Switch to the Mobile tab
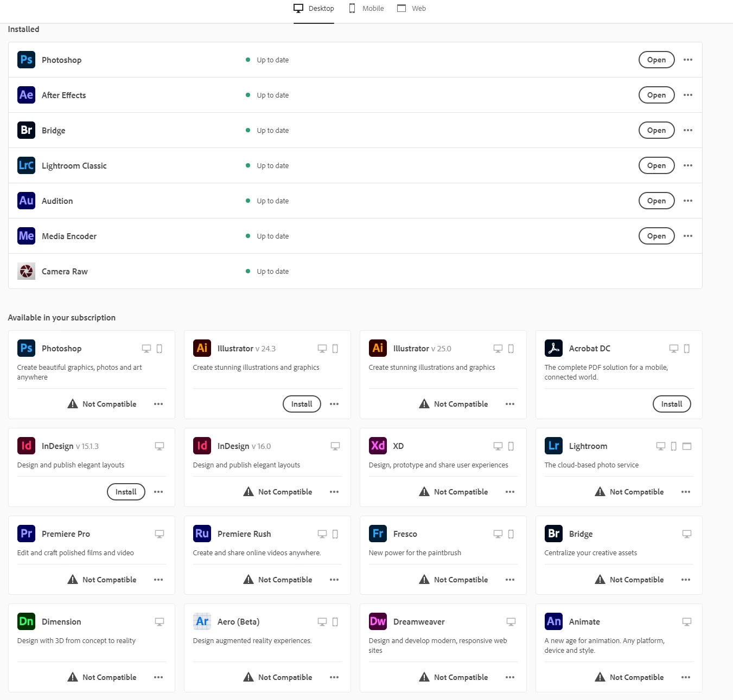The height and width of the screenshot is (700, 733). pos(366,9)
